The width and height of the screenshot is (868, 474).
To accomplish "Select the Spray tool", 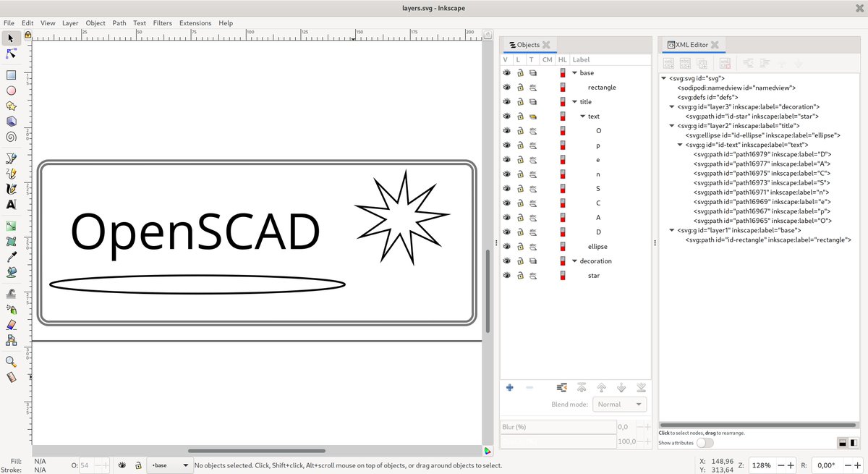I will coord(11,309).
